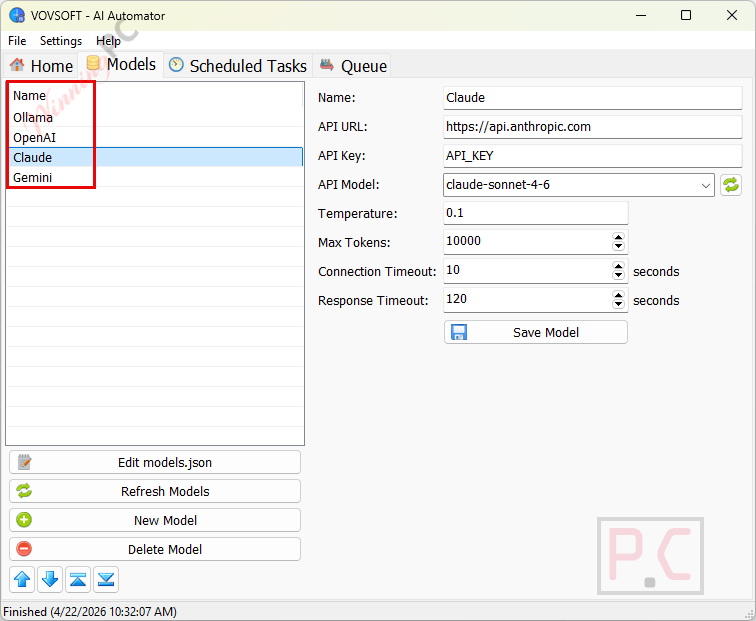Create a New Model

coord(155,520)
